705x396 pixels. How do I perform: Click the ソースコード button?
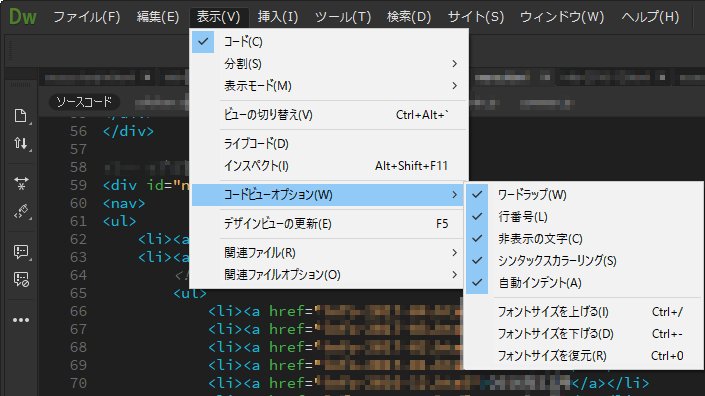[x=84, y=102]
